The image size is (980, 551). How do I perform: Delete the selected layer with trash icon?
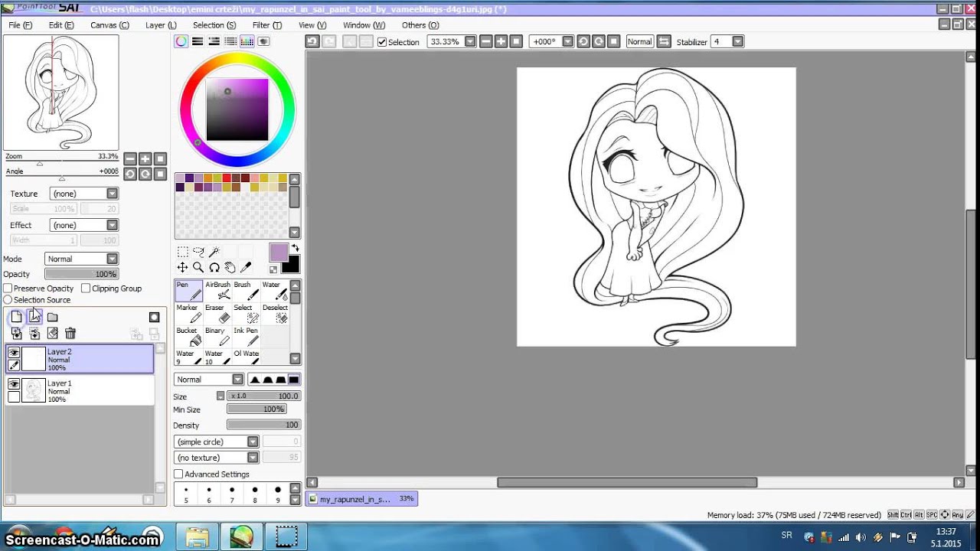(x=70, y=334)
